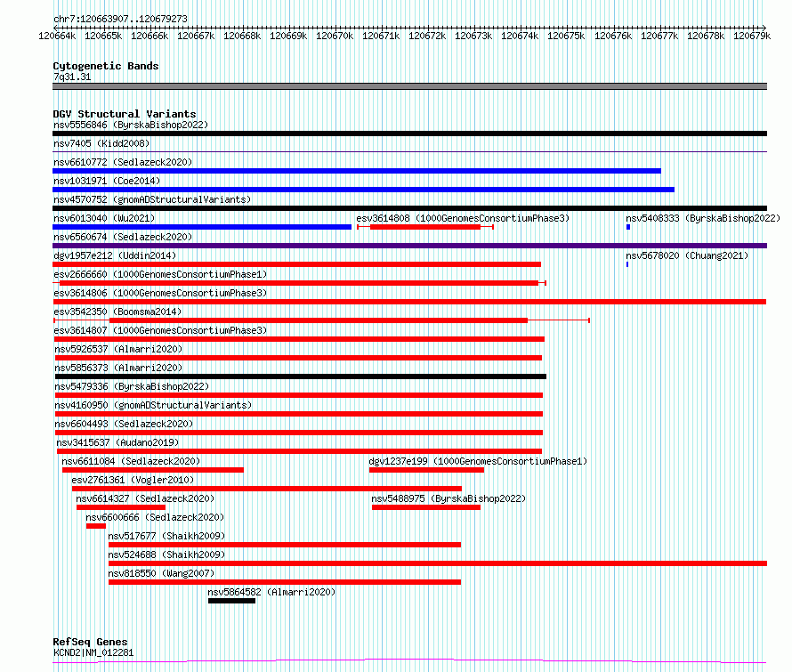
Task: Click the nsv5556846 (ByrskaBishop2022) black variant bar
Action: [409, 134]
